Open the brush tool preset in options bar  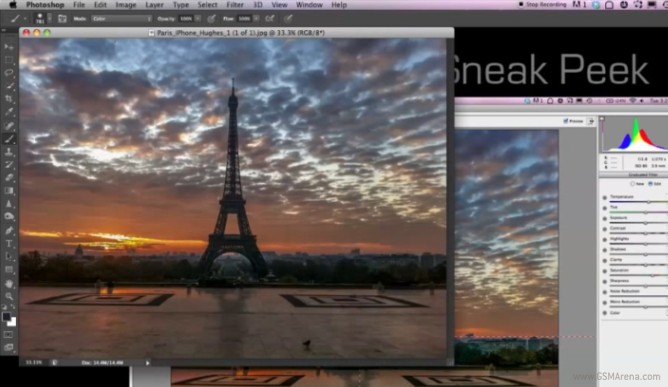[x=15, y=19]
